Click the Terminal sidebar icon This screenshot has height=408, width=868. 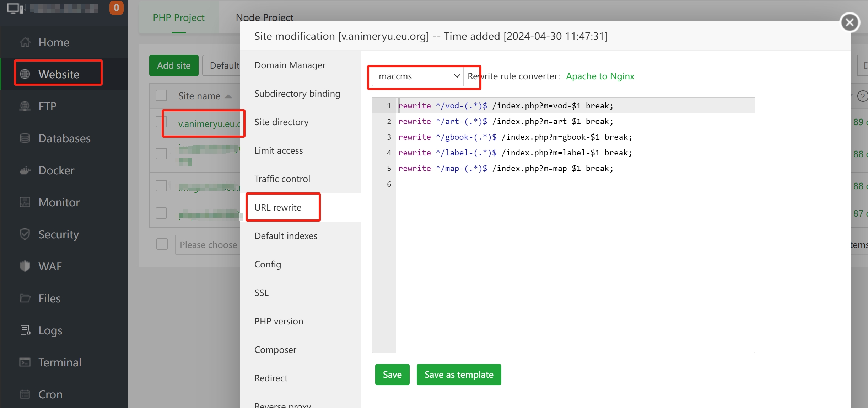click(x=25, y=362)
